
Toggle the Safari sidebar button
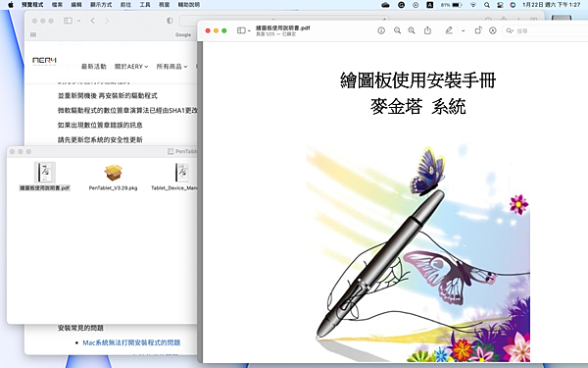tap(68, 21)
